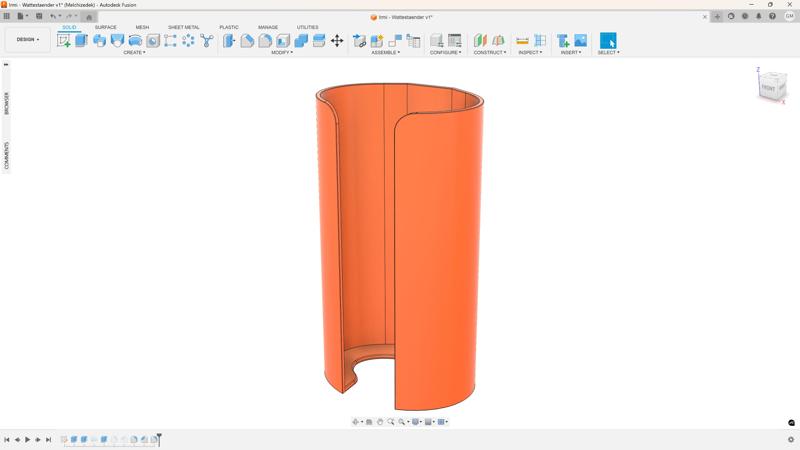Expand the Comments panel on the left
This screenshot has height=450, width=800.
point(6,155)
